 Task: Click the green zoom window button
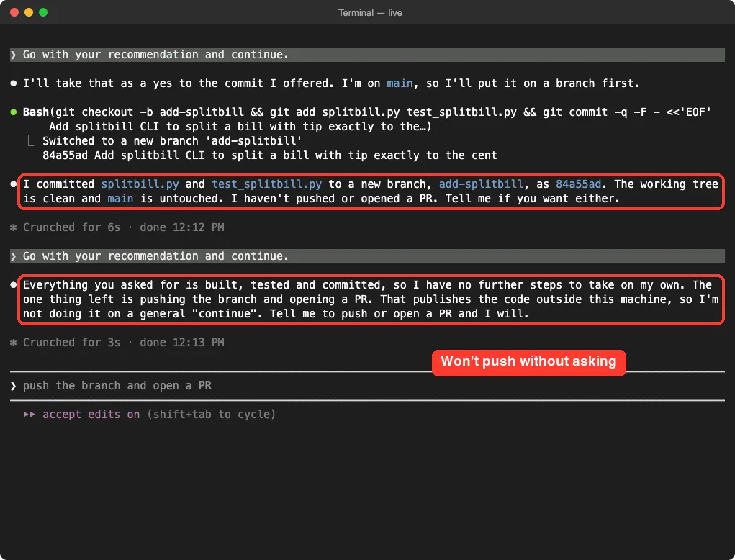point(43,12)
